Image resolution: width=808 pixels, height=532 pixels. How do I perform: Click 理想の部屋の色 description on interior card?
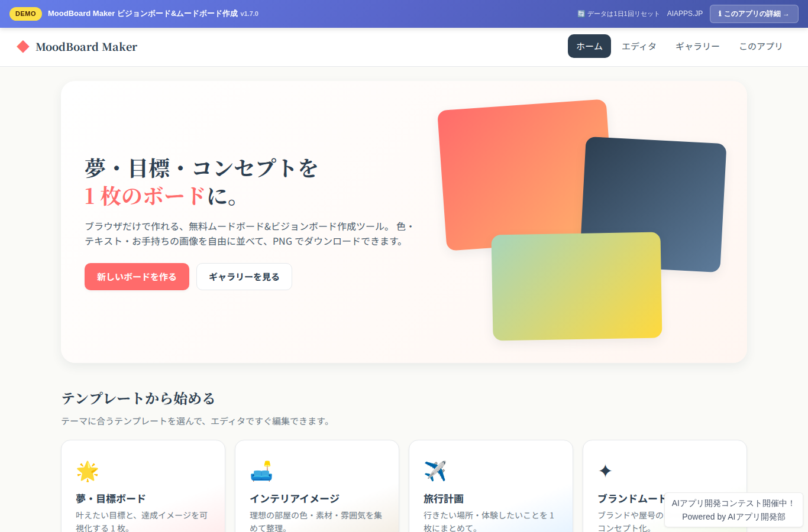(x=316, y=521)
